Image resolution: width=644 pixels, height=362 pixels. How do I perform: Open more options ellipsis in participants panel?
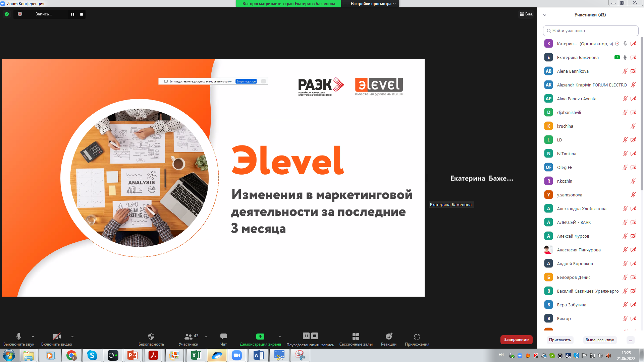(x=630, y=340)
